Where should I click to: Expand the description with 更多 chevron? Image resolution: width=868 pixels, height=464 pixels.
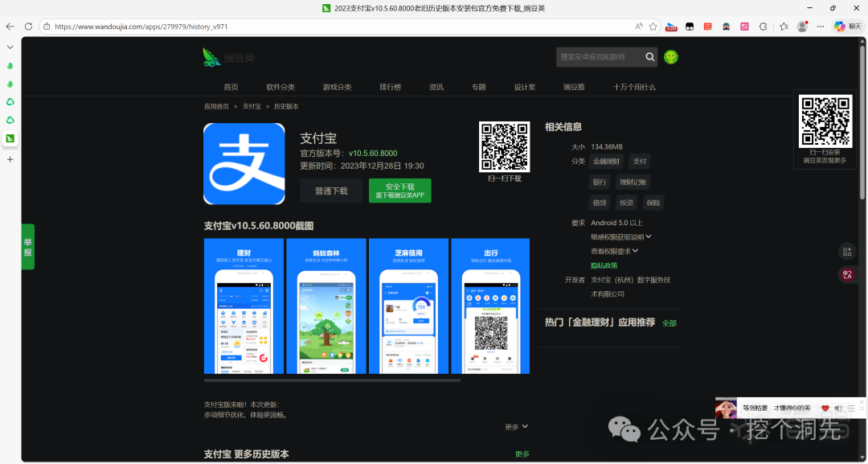[x=517, y=427]
